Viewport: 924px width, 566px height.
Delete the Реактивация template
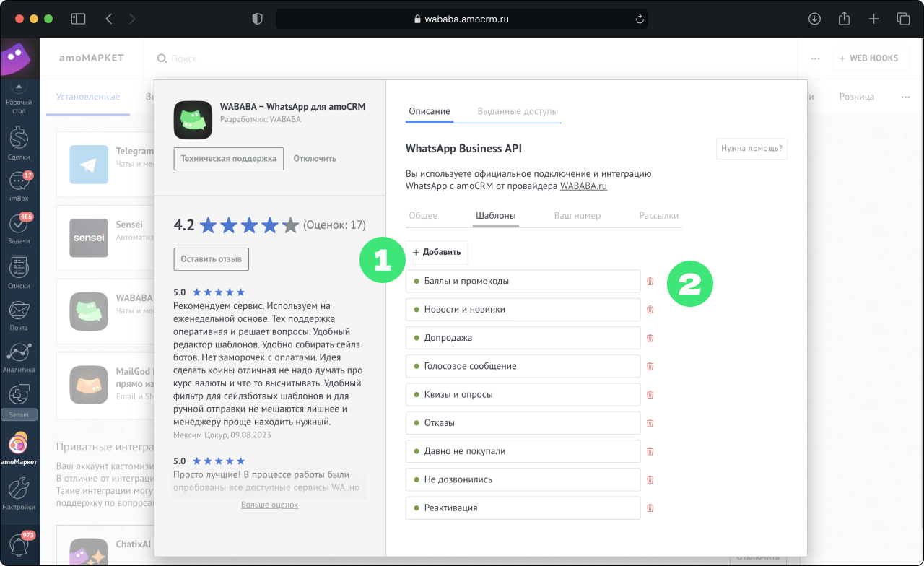tap(650, 508)
